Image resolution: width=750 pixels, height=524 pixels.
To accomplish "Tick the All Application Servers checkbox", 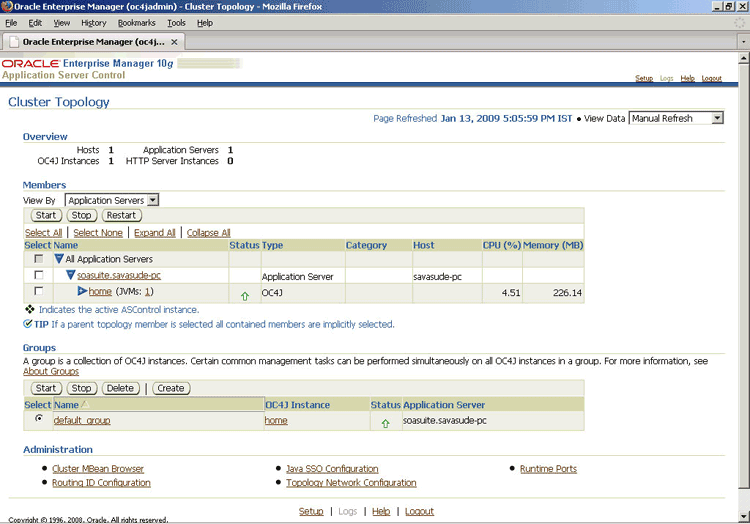I will (39, 259).
